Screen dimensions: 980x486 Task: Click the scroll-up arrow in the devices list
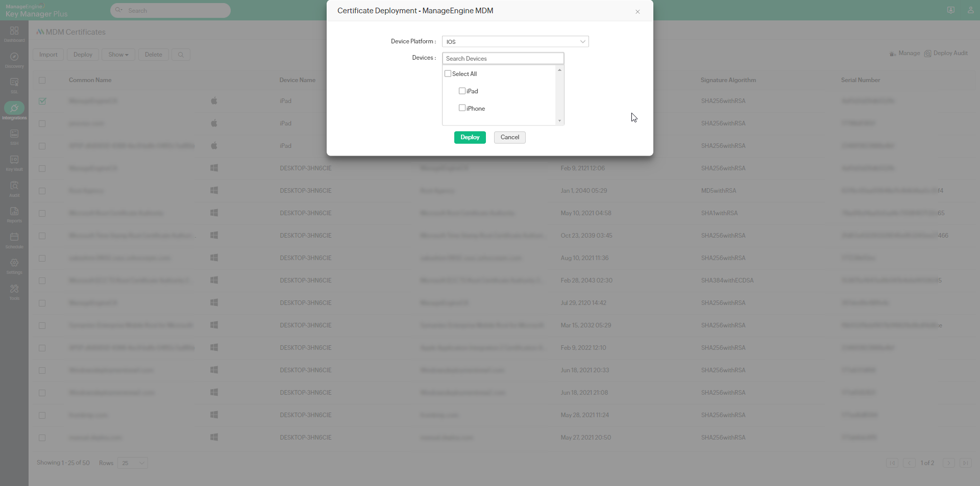coord(560,70)
